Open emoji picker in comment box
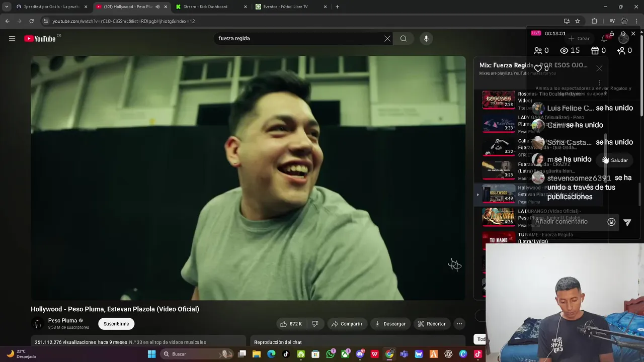644x362 pixels. point(611,222)
